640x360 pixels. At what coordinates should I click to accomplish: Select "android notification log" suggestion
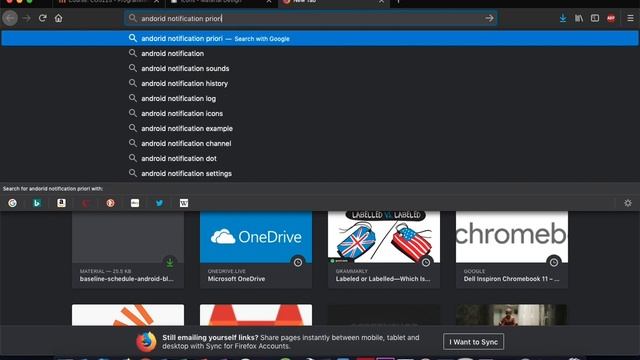179,98
